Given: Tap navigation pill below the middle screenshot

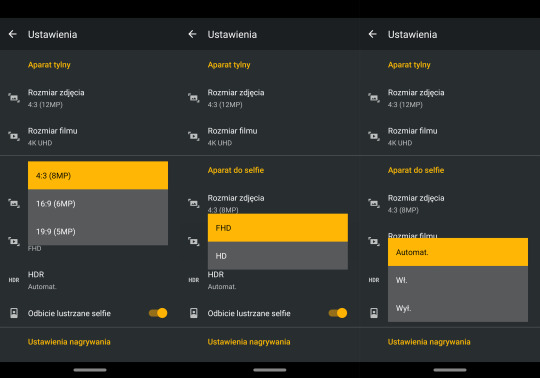Looking at the screenshot, I should click(270, 370).
